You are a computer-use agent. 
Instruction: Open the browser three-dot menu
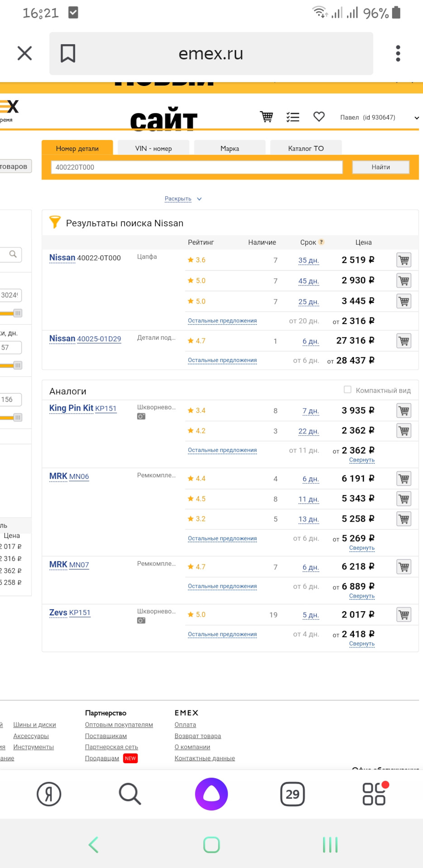398,53
